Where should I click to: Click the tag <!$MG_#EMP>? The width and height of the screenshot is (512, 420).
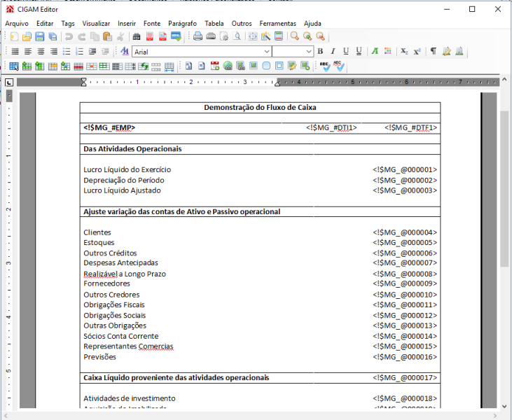pos(109,127)
